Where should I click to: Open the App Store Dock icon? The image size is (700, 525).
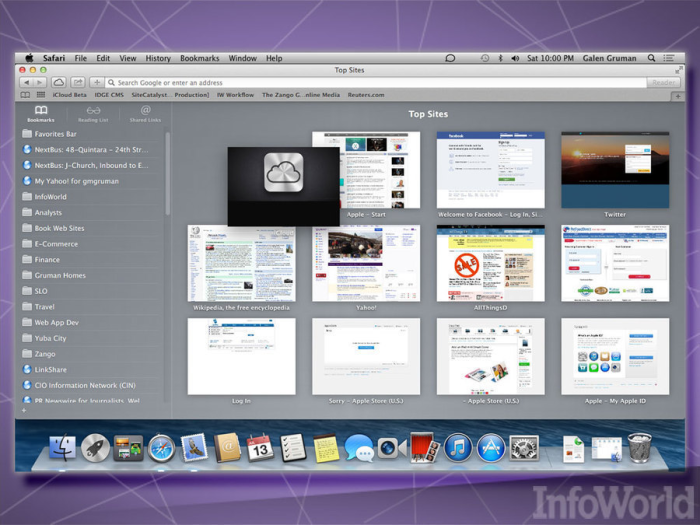pyautogui.click(x=491, y=447)
